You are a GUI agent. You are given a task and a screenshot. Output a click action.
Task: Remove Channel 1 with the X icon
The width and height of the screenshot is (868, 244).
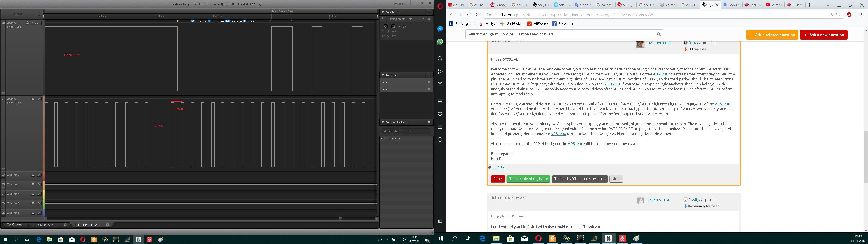click(39, 99)
